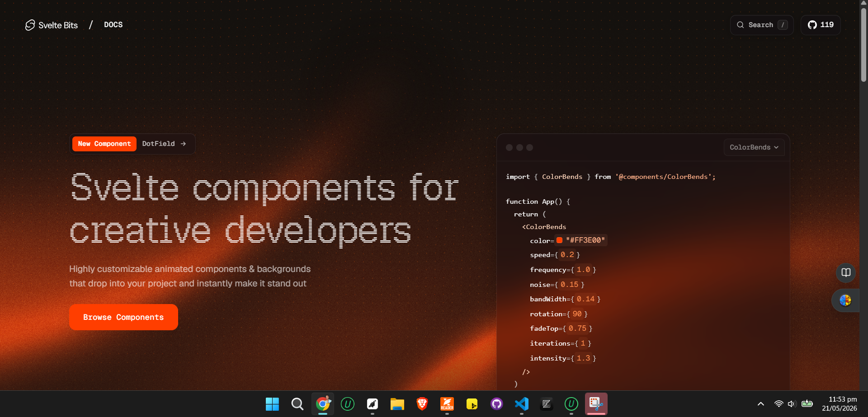Open the Windows Start menu
868x417 pixels.
[x=272, y=404]
